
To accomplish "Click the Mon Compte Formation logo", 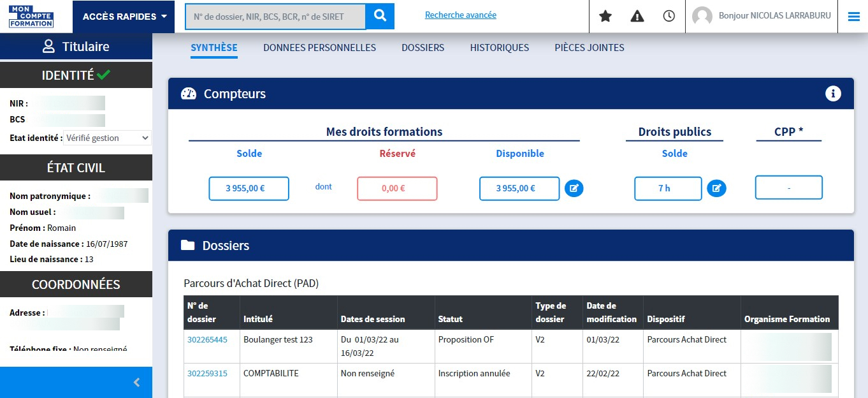I will point(31,17).
